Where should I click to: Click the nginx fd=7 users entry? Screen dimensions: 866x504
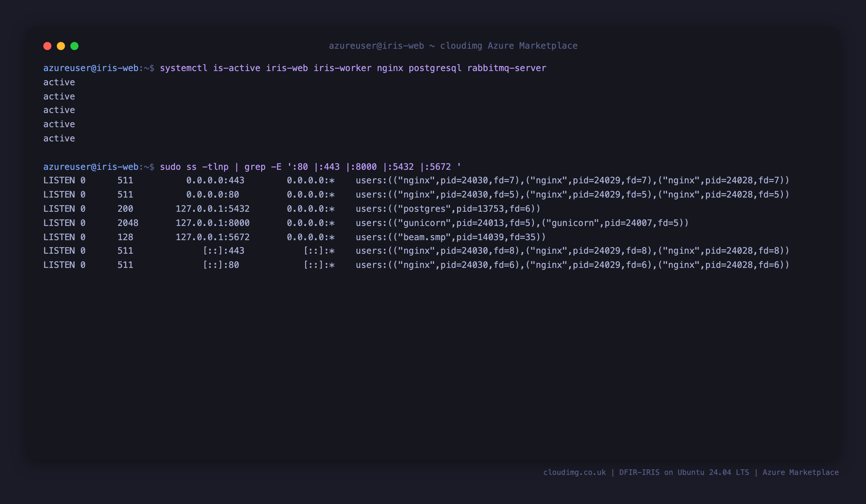[x=572, y=180]
